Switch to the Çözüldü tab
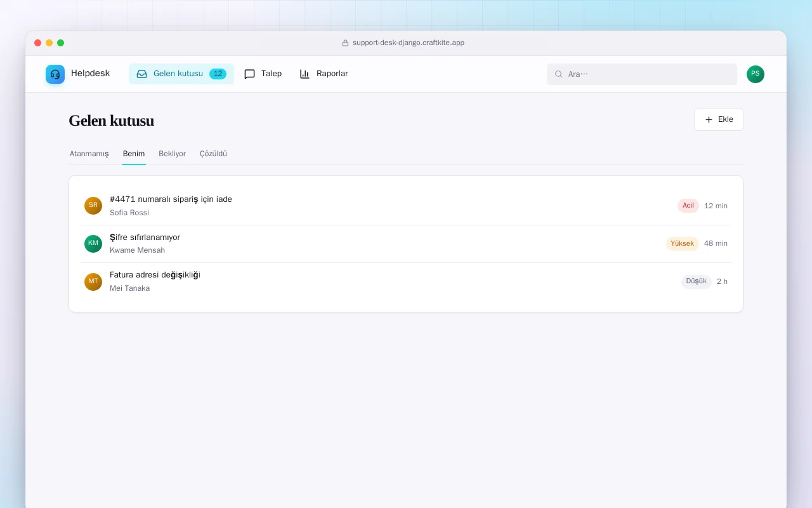This screenshot has height=508, width=812. [213, 154]
